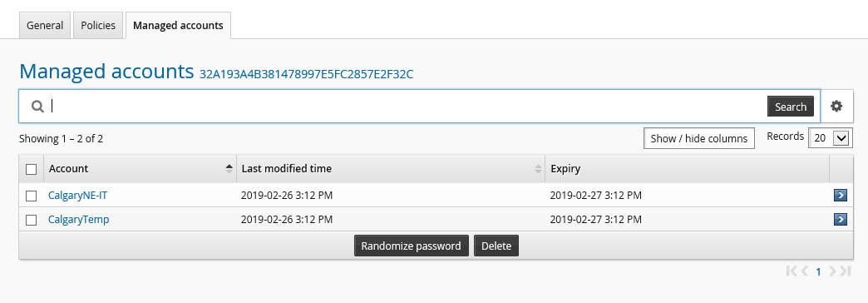Go to the last page icon
The height and width of the screenshot is (303, 868).
(x=845, y=271)
